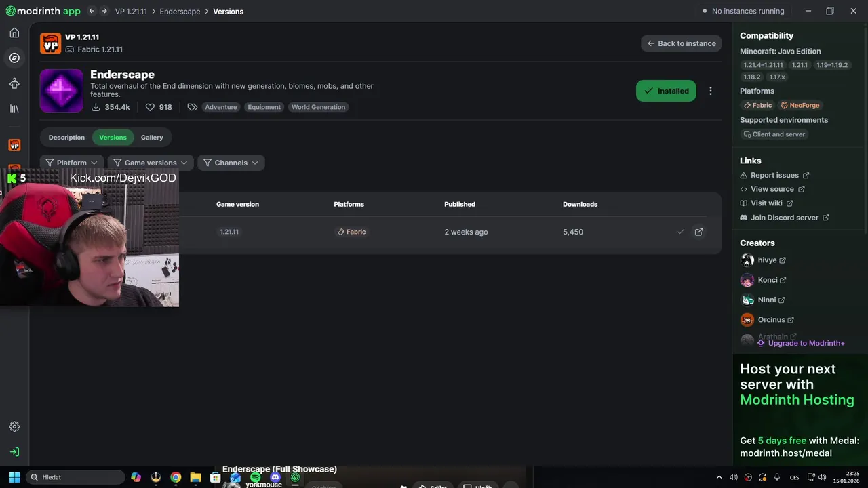This screenshot has height=488, width=868.
Task: Click the Fabric tag in the version row
Action: (x=351, y=232)
